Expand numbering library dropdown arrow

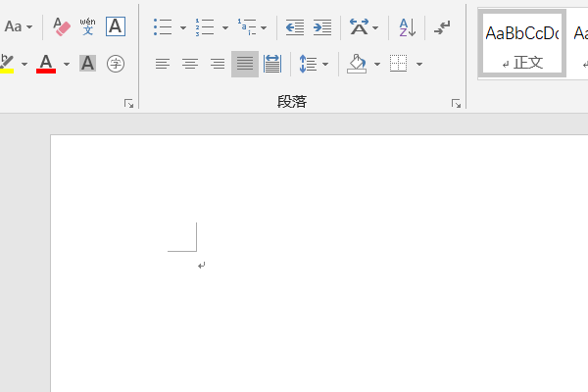225,27
